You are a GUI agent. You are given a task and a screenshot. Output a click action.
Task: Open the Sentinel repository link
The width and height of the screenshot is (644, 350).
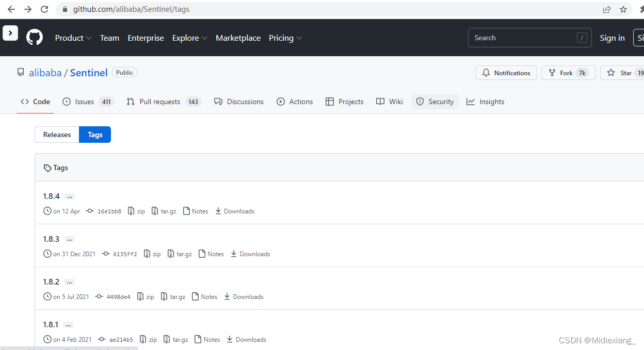(x=89, y=73)
